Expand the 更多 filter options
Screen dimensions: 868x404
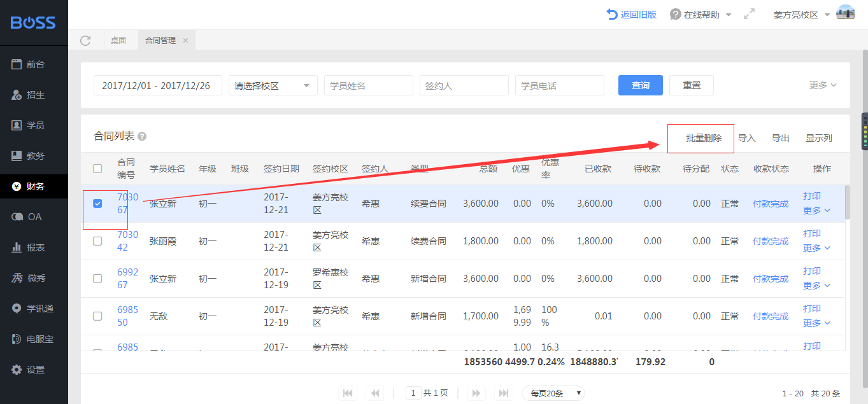(x=823, y=85)
